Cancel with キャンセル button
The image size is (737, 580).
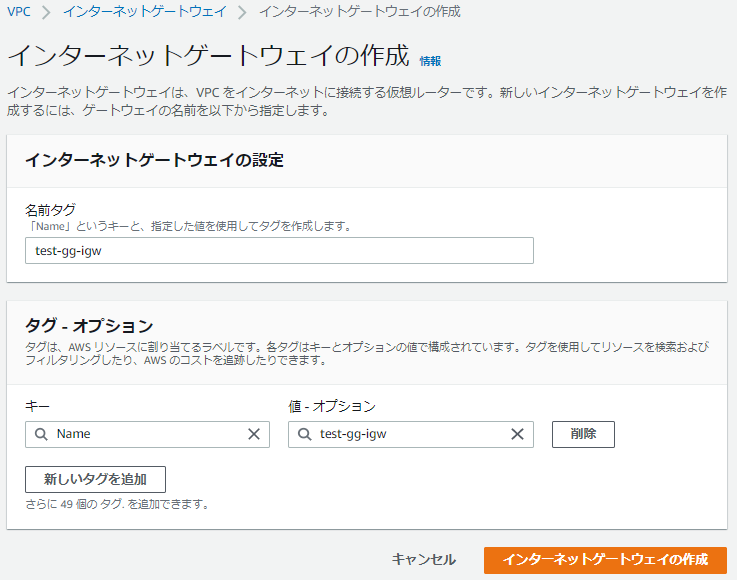click(x=423, y=560)
